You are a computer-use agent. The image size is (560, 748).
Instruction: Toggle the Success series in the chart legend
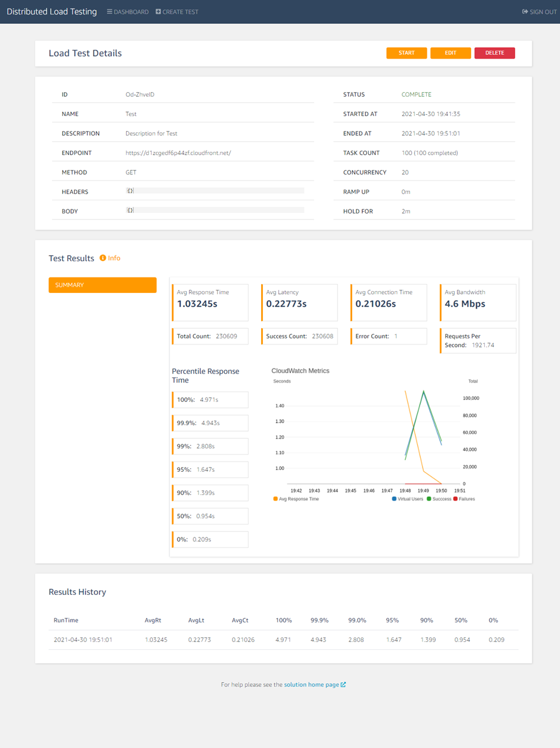pyautogui.click(x=442, y=498)
